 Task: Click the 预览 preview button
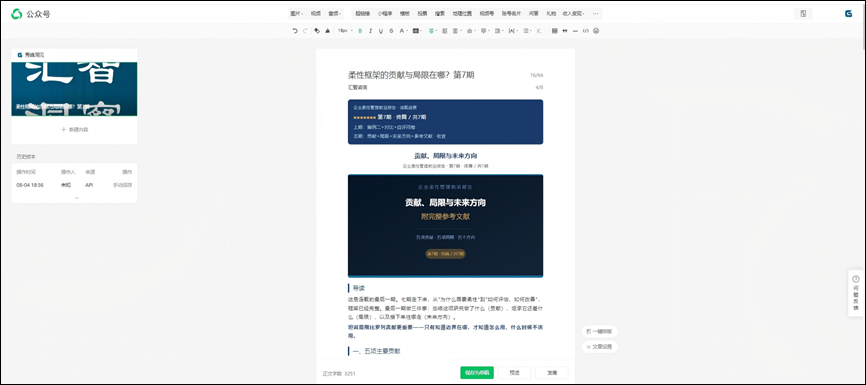514,373
